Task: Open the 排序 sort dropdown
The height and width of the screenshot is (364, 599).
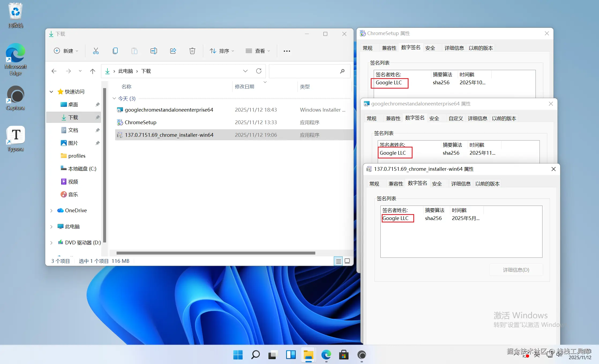Action: click(222, 51)
